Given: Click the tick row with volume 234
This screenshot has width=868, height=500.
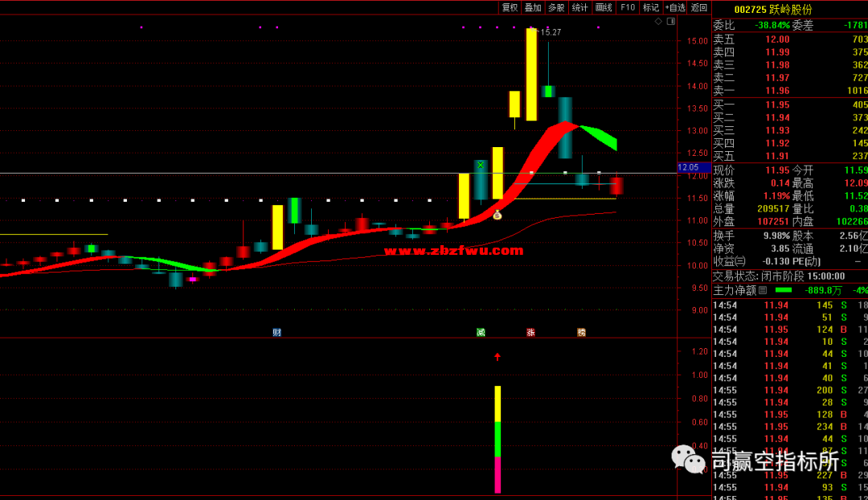Looking at the screenshot, I should (790, 427).
